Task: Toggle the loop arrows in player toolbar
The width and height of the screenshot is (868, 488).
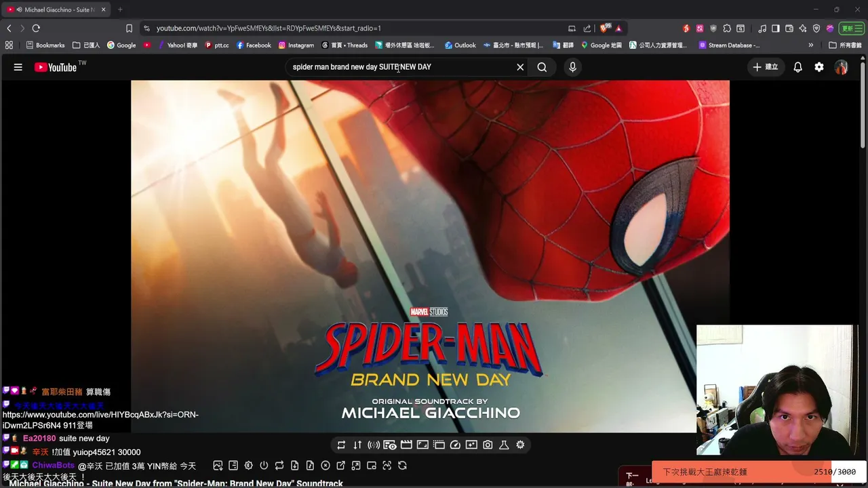Action: click(341, 445)
